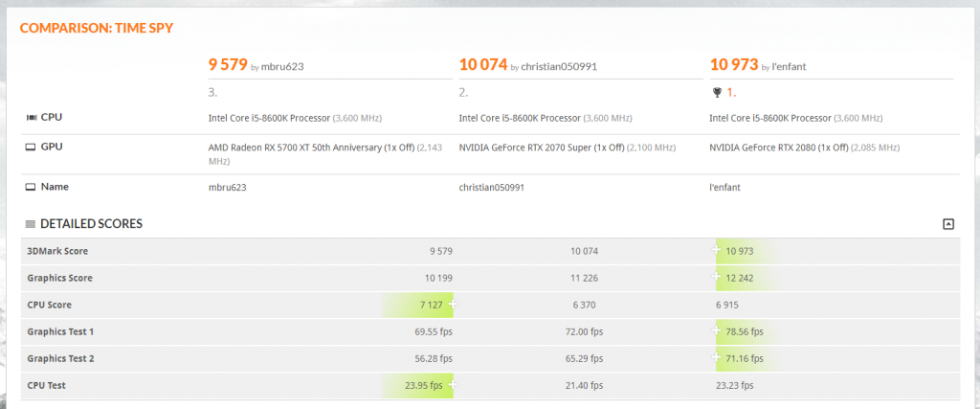Click rank 3. under mbru623

click(212, 93)
